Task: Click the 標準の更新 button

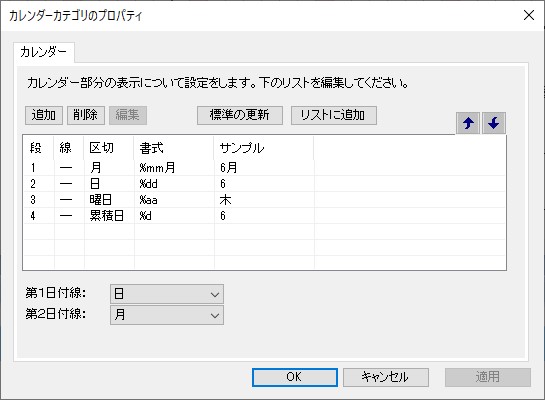Action: click(240, 115)
